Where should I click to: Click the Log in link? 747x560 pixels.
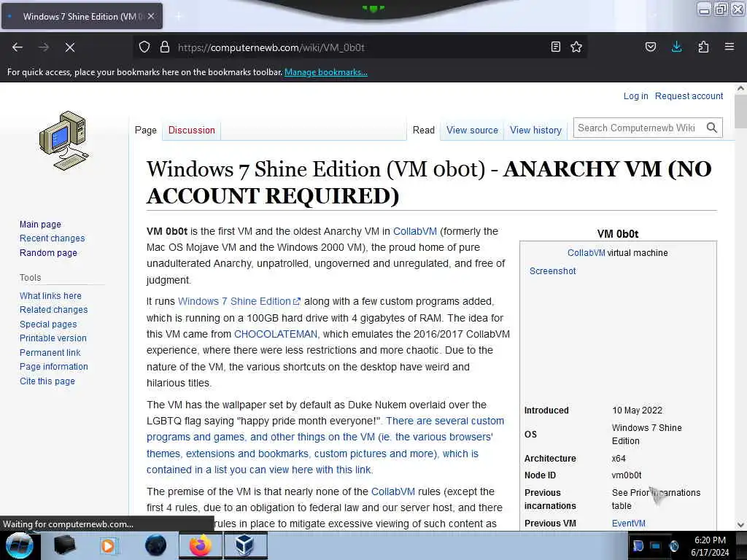635,96
